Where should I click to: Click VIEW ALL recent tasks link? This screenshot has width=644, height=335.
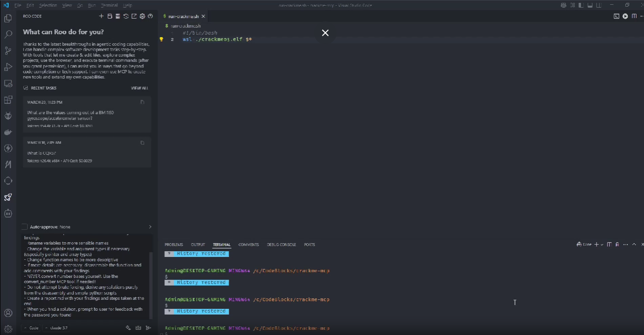139,88
